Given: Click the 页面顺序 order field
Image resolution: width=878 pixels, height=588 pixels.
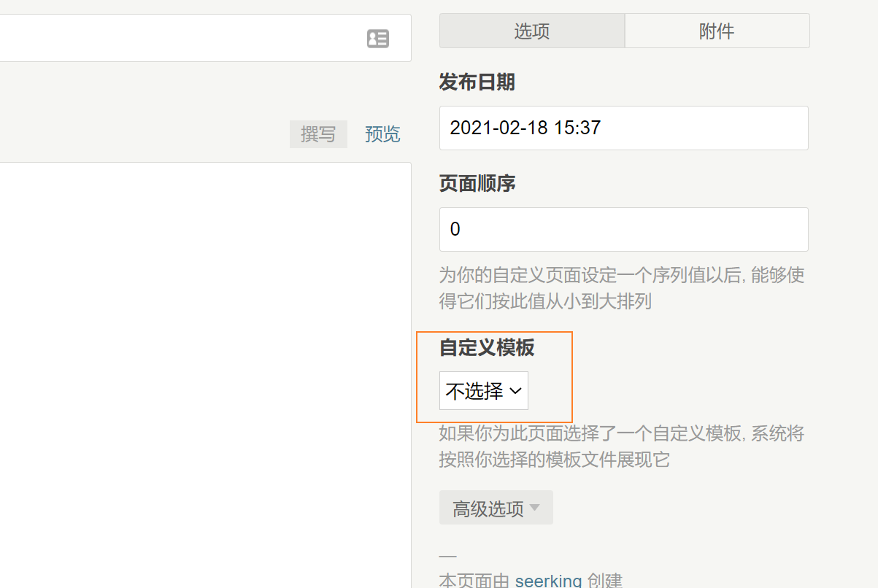Looking at the screenshot, I should pyautogui.click(x=623, y=229).
